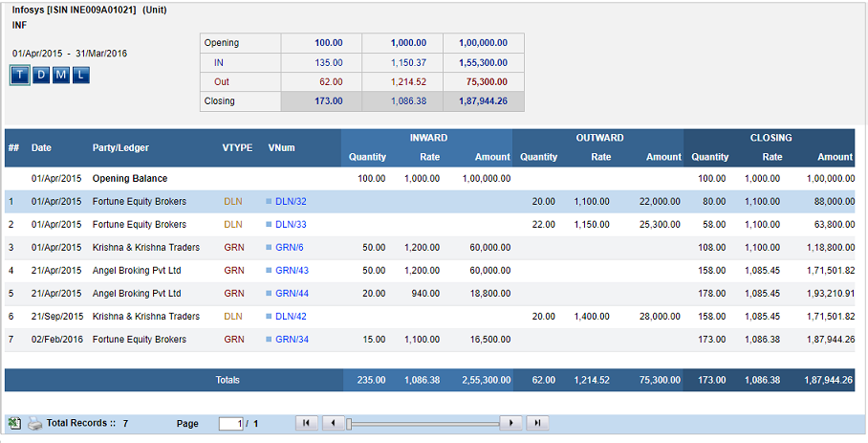Open voucher DLN/42
Screen dimensions: 868x443
coord(291,316)
